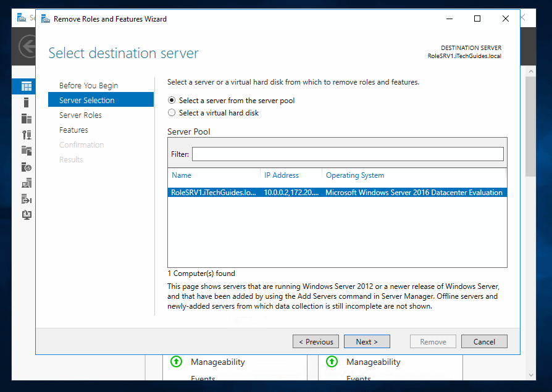Click the vertical scrollbar down arrow
This screenshot has width=552, height=392.
click(x=530, y=375)
